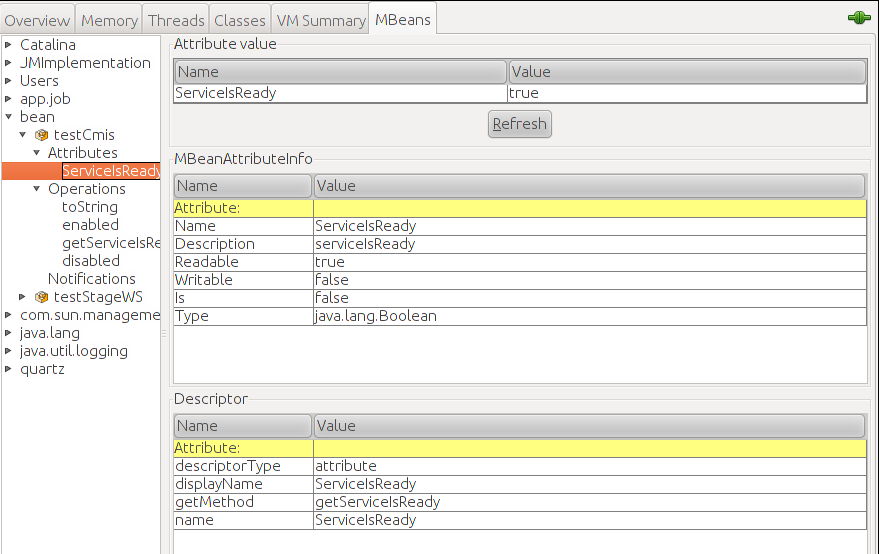Go to the Threads tab

click(x=176, y=20)
